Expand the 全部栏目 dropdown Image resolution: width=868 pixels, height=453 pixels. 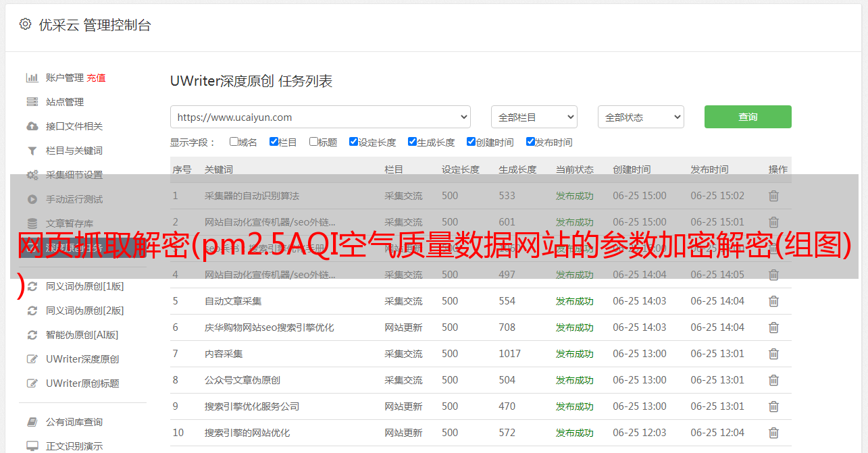534,117
